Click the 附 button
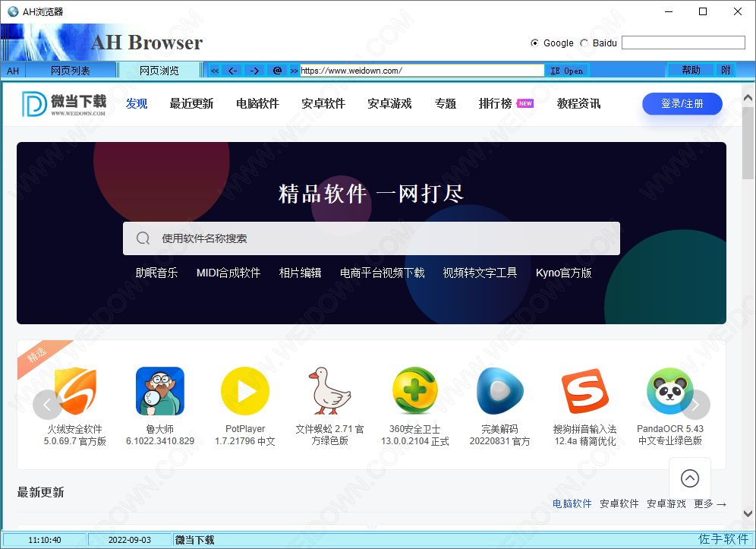 click(726, 70)
